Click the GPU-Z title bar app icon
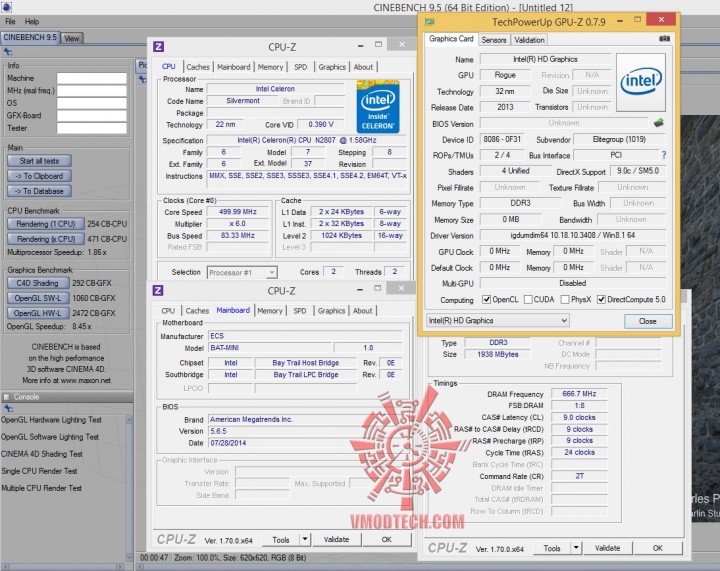 click(430, 22)
